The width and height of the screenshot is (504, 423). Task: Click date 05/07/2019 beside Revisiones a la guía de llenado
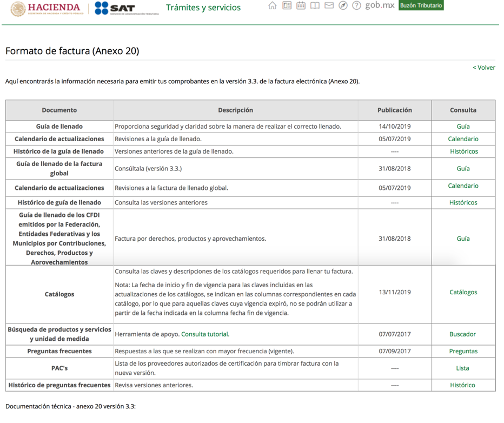coord(395,139)
